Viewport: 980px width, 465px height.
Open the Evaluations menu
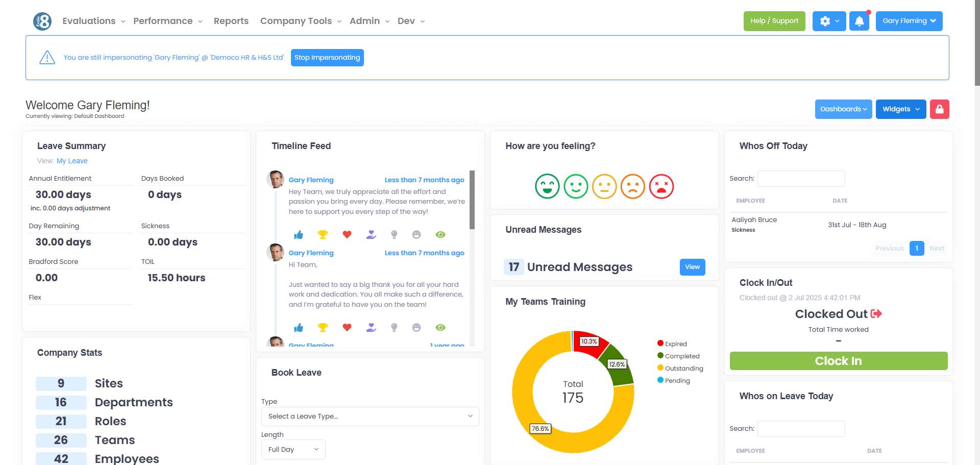point(94,21)
